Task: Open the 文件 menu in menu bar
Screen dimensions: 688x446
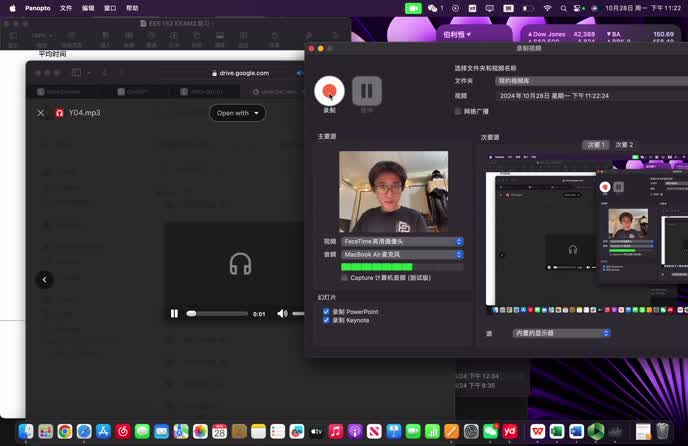Action: 66,8
